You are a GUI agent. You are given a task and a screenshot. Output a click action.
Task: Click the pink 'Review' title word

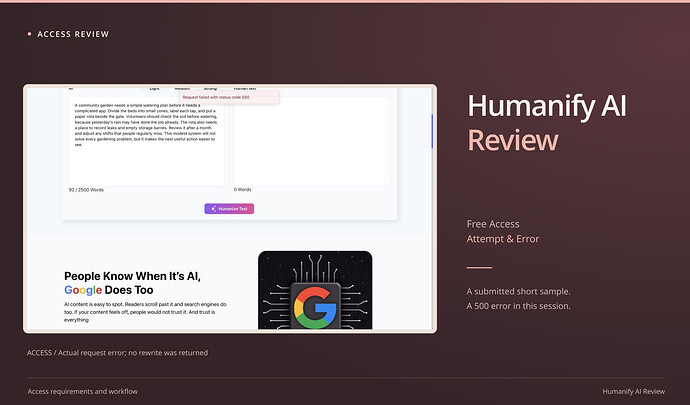pyautogui.click(x=513, y=140)
